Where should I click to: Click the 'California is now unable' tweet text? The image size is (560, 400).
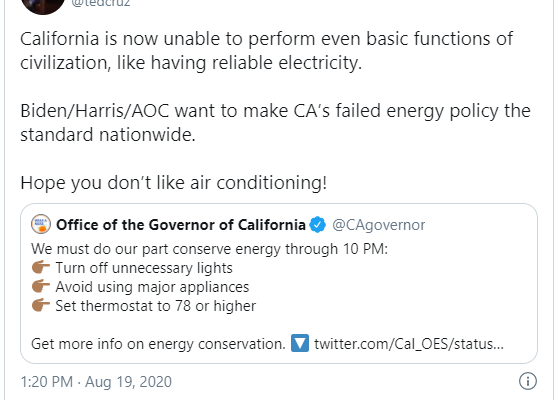pos(266,51)
